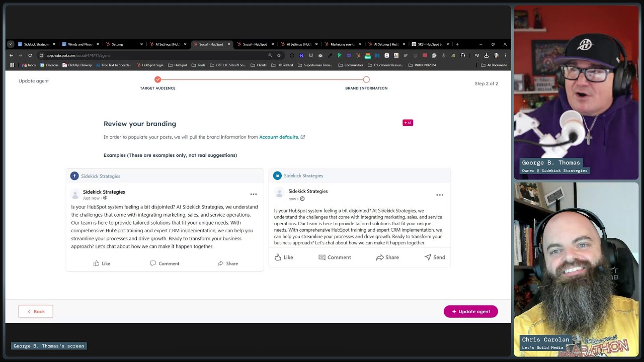The image size is (644, 362).
Task: Expand the GBT, LLC Sites bookmarks folder
Action: pyautogui.click(x=228, y=65)
